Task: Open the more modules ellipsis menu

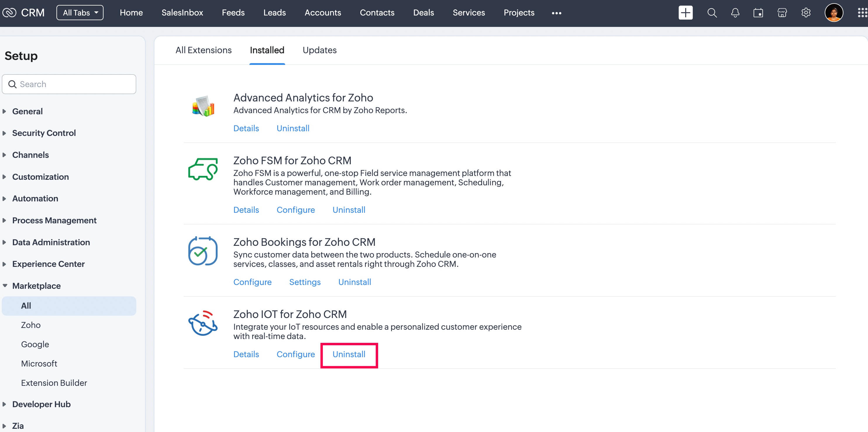Action: click(556, 13)
